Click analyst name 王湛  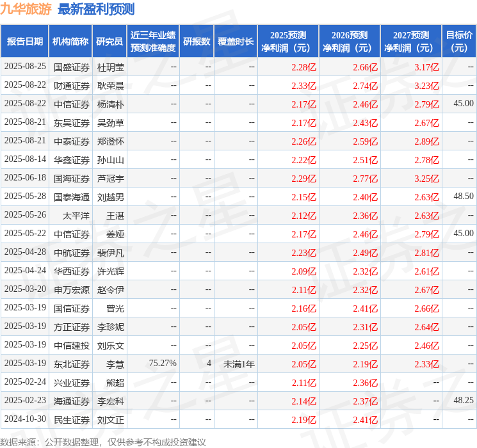[115, 216]
